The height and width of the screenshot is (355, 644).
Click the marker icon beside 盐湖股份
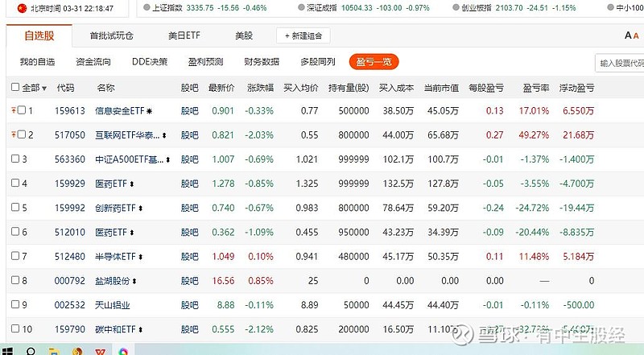pos(134,282)
